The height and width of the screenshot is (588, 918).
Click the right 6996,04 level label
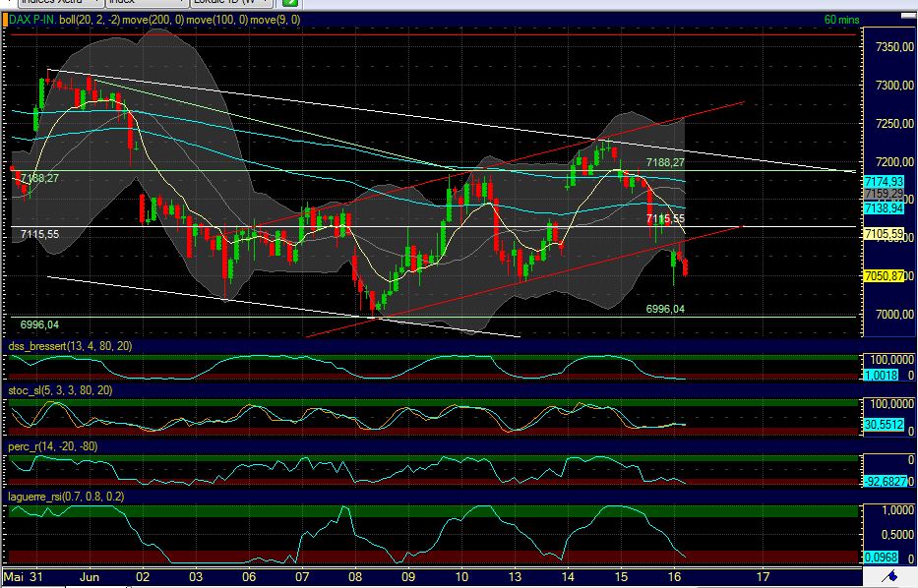click(x=665, y=309)
